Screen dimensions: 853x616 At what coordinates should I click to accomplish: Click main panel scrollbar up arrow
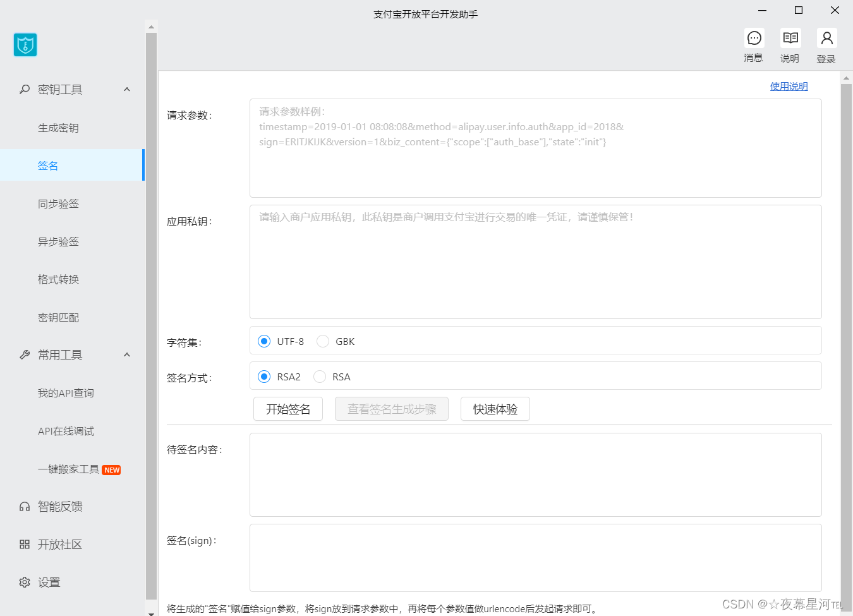pos(847,78)
